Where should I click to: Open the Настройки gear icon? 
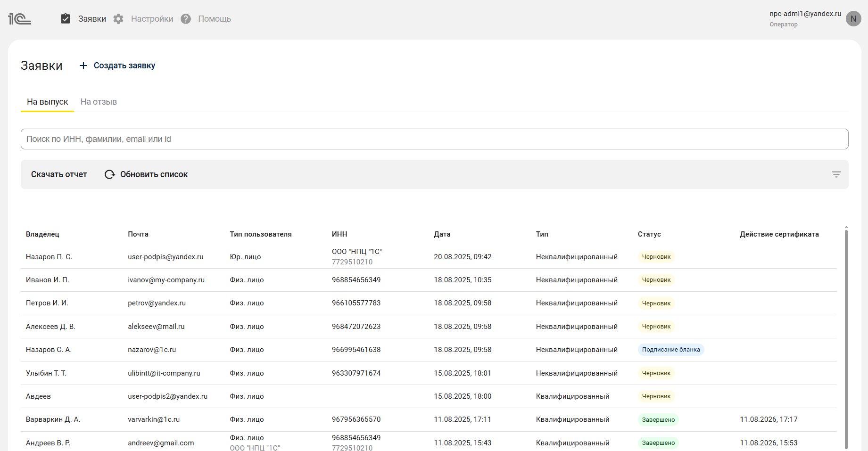point(118,19)
